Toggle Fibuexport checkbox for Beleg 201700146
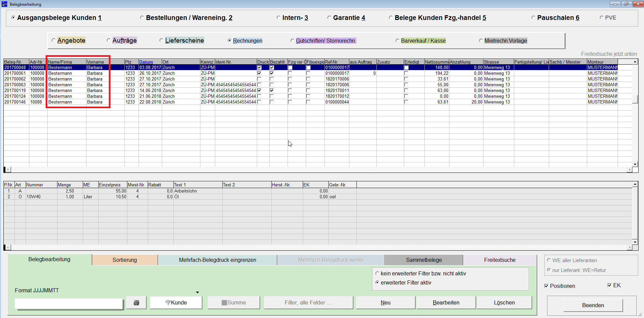This screenshot has width=644, height=318. pyautogui.click(x=308, y=102)
